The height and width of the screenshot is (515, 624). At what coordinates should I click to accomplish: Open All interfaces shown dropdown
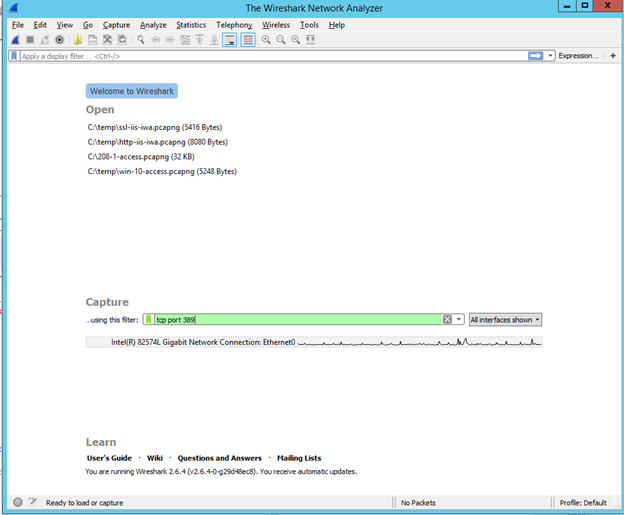505,320
